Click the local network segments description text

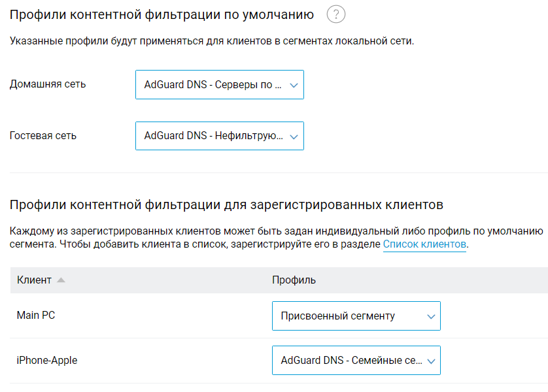pos(212,41)
